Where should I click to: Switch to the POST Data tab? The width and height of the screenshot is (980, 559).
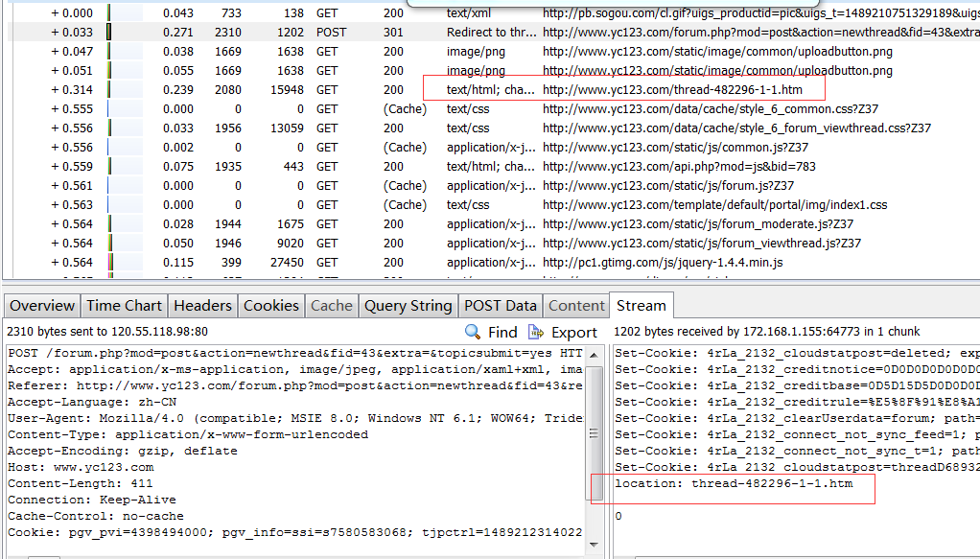[500, 306]
